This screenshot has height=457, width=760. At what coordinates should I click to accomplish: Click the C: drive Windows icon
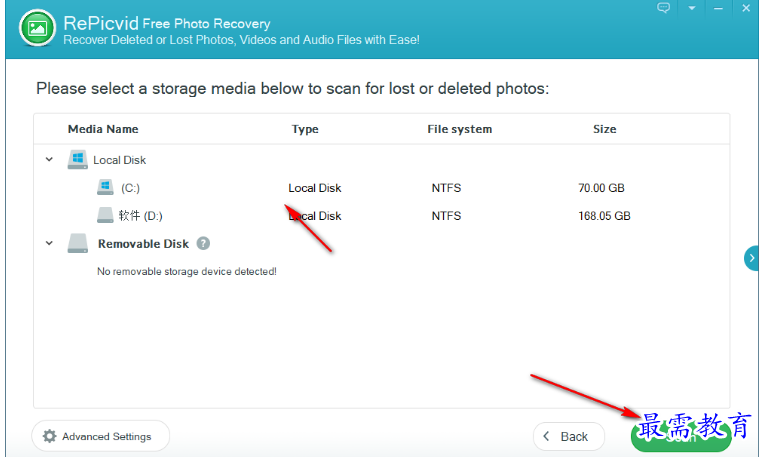105,187
